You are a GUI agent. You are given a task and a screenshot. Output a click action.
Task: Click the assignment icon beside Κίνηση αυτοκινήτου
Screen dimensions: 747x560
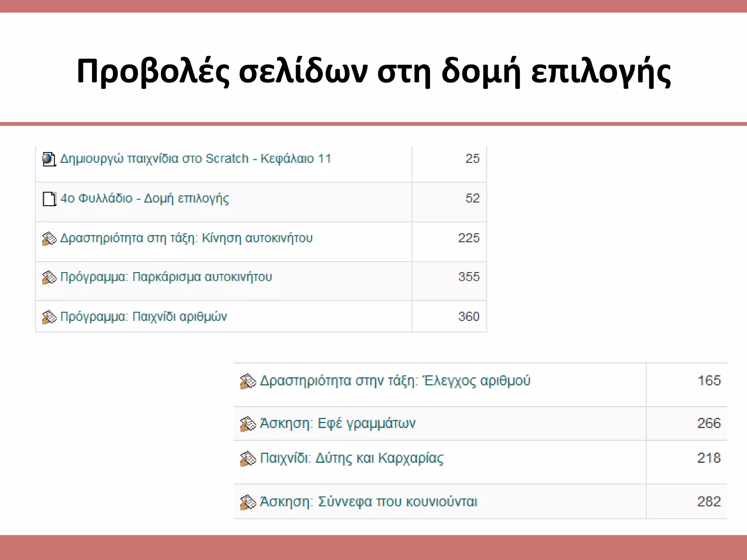pyautogui.click(x=49, y=239)
